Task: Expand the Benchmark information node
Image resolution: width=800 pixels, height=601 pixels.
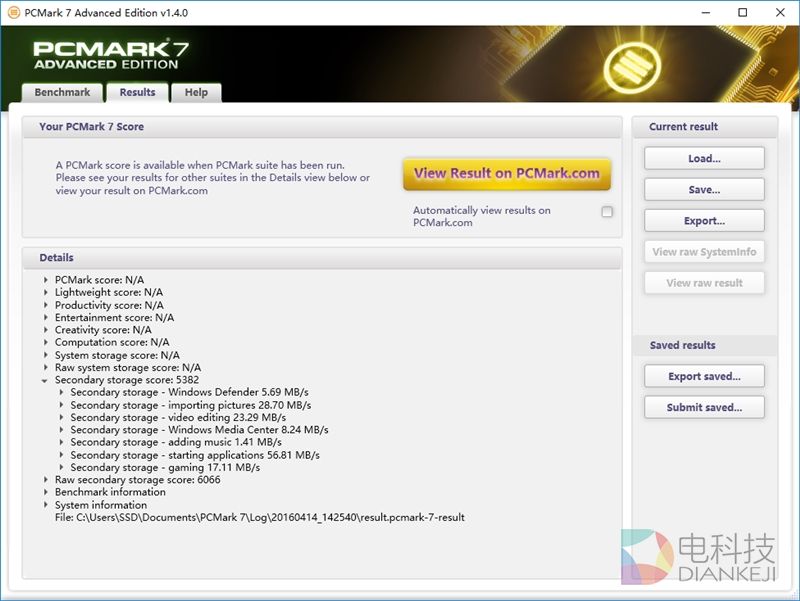Action: (x=45, y=492)
